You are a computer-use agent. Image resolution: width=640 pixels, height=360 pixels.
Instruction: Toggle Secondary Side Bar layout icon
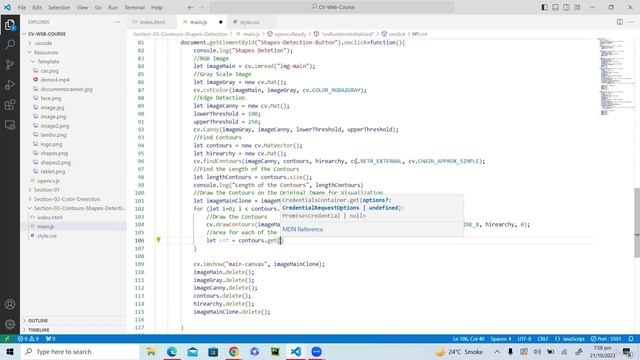click(x=567, y=7)
